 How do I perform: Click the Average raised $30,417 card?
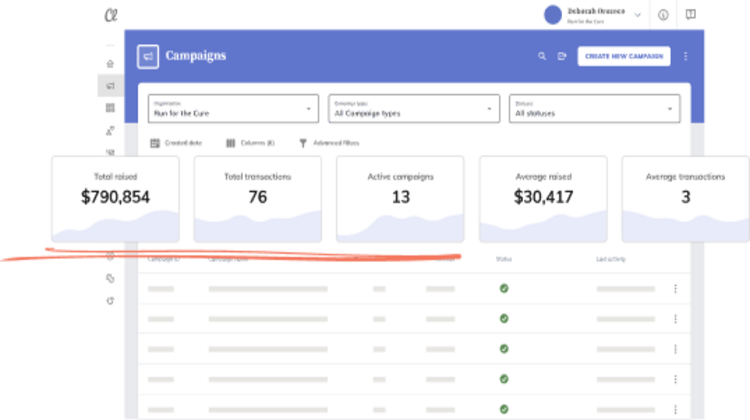543,199
